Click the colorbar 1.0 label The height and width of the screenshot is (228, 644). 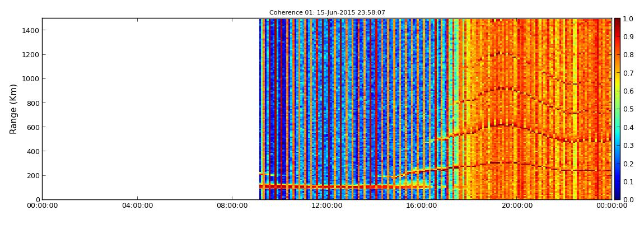click(628, 18)
